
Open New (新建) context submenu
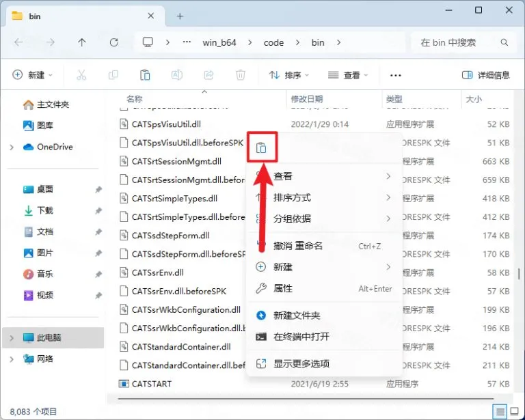click(324, 267)
